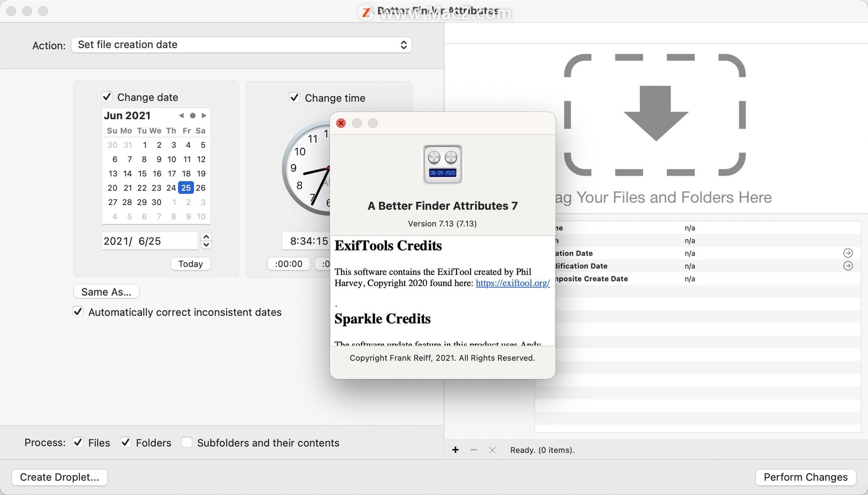Close the About dialog with red button
The width and height of the screenshot is (868, 495).
(341, 123)
